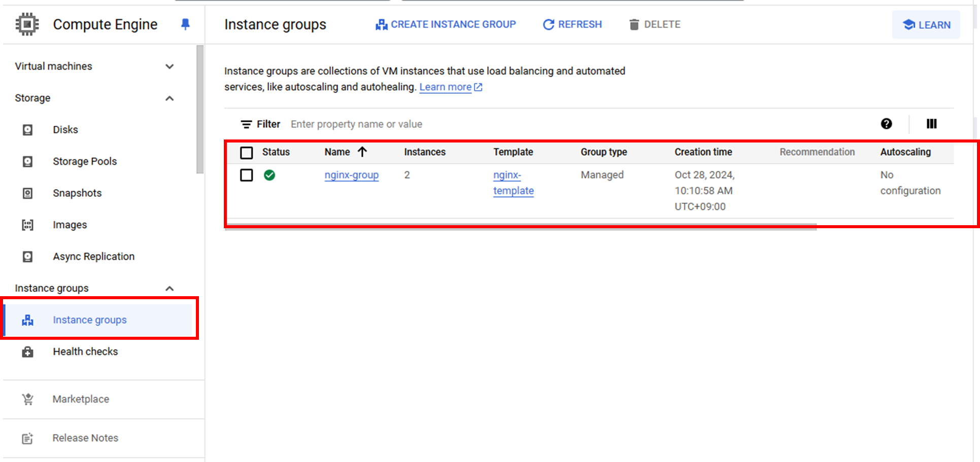
Task: Click the Status column header
Action: [x=276, y=152]
